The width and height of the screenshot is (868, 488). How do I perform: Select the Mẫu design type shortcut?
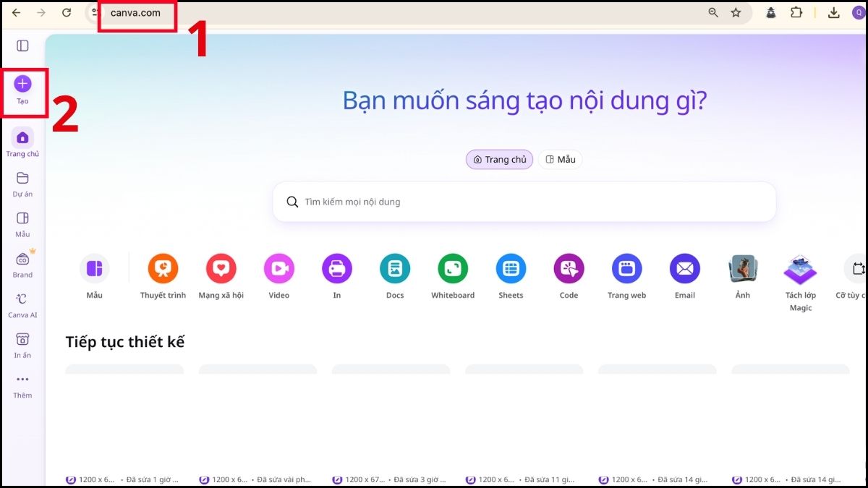tap(94, 275)
